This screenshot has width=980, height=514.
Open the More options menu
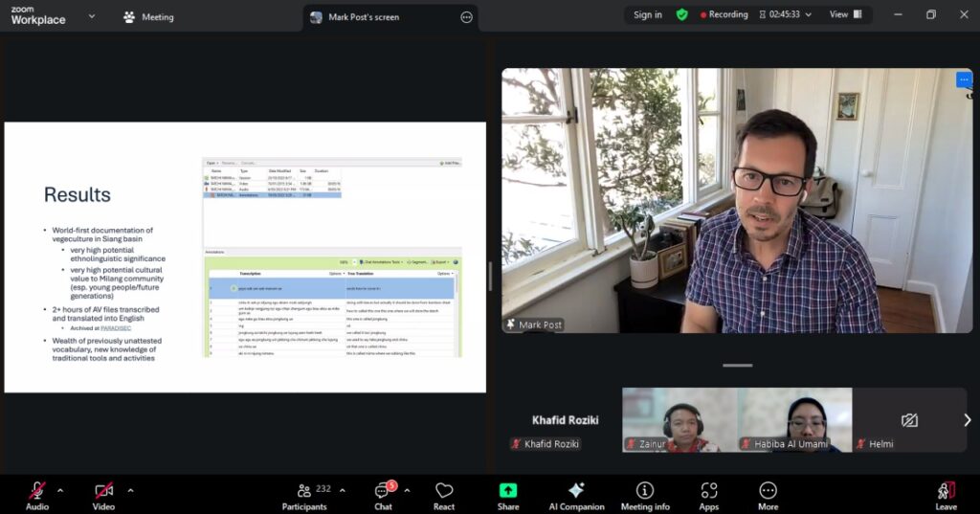point(768,494)
